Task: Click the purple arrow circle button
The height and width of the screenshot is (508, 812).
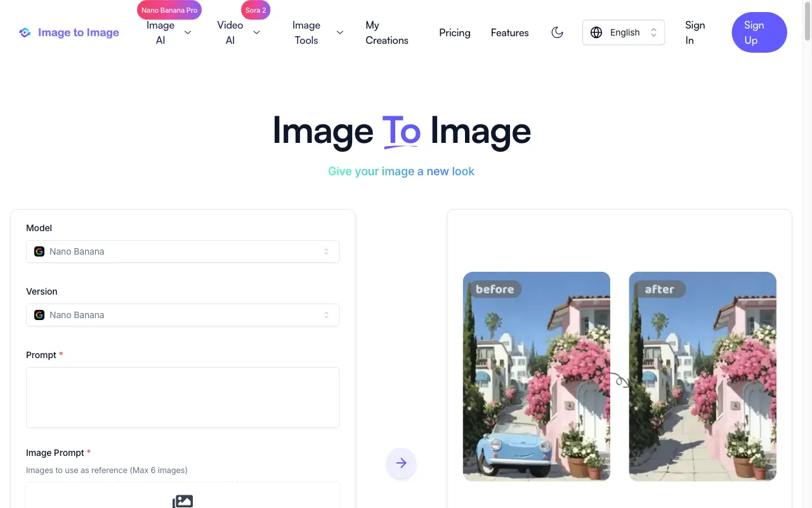Action: (401, 463)
